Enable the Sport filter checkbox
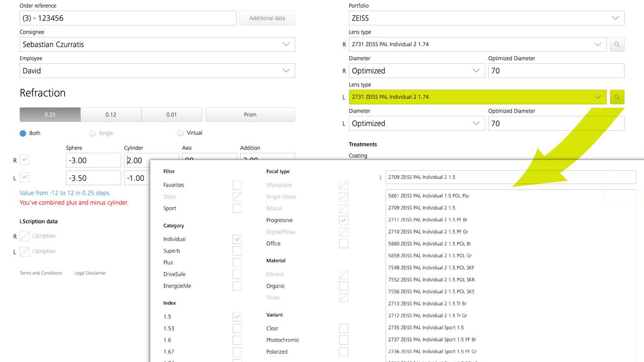The image size is (644, 362). pos(237,208)
